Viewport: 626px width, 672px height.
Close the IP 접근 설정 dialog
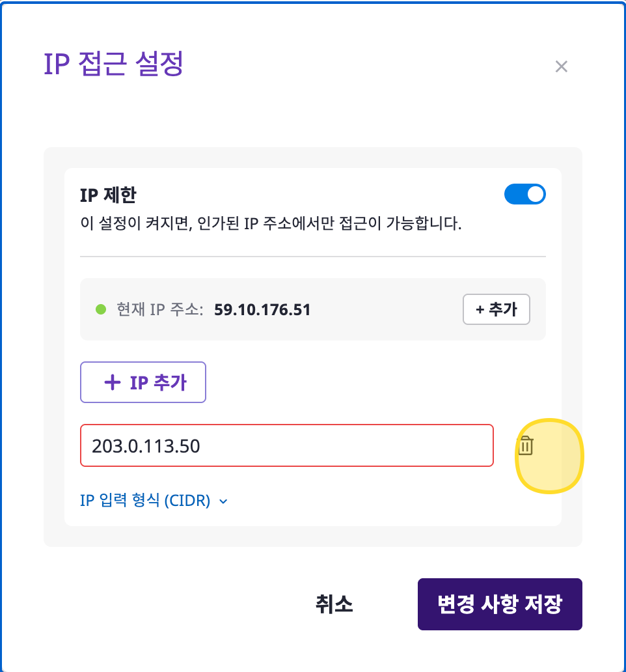(561, 66)
